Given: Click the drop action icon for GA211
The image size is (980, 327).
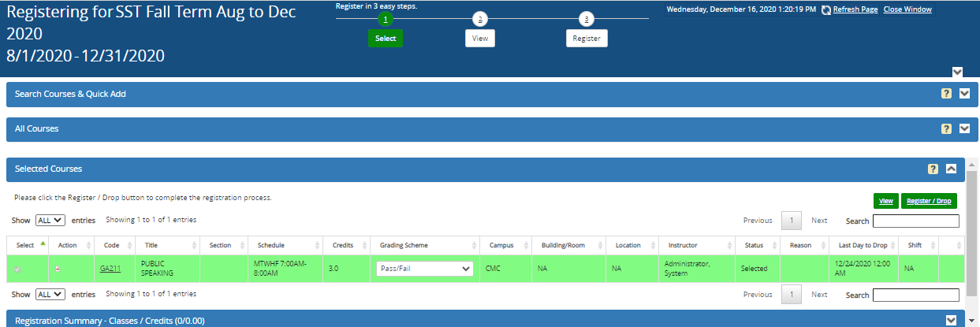Looking at the screenshot, I should pos(68,269).
